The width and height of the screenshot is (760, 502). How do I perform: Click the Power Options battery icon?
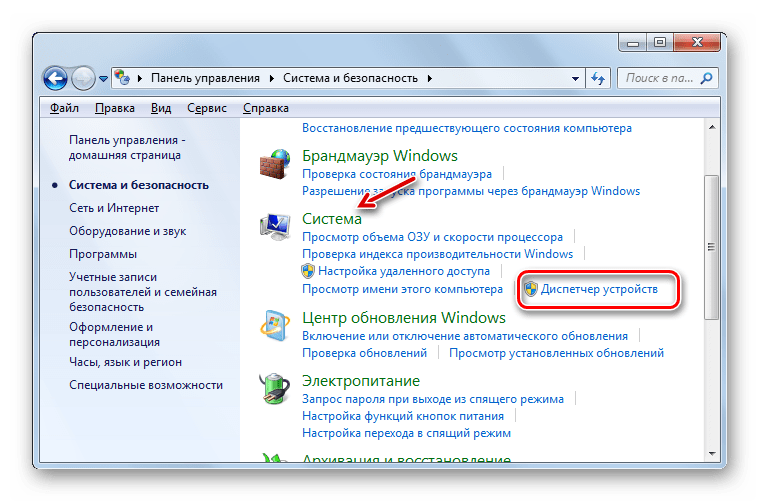274,388
